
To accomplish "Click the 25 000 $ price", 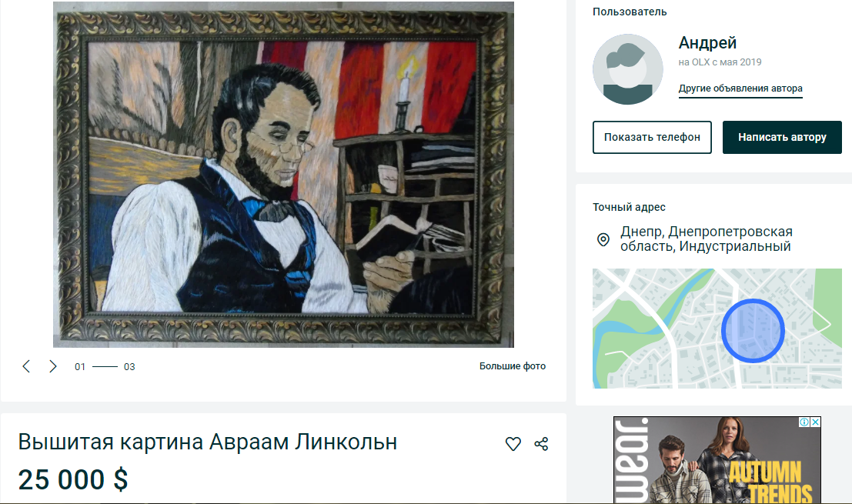I will [73, 479].
